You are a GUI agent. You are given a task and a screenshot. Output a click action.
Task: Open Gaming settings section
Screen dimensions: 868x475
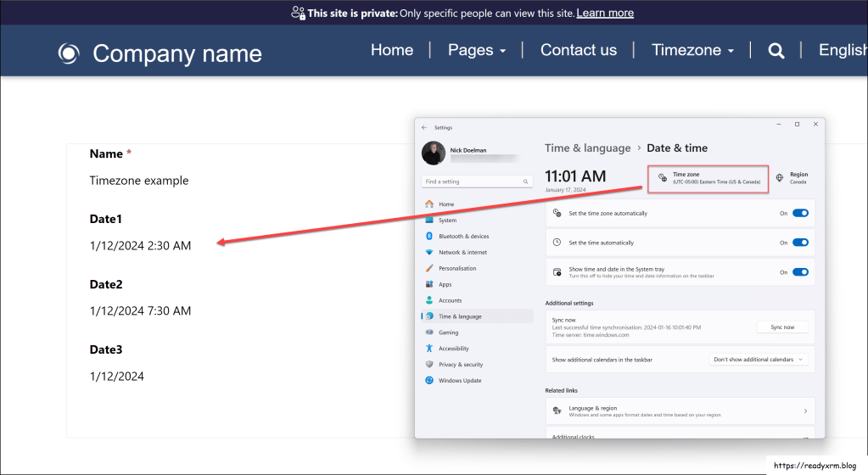point(448,332)
